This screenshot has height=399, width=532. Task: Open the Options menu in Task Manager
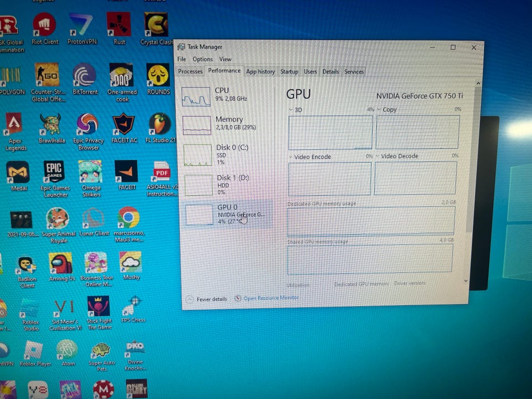coord(203,59)
